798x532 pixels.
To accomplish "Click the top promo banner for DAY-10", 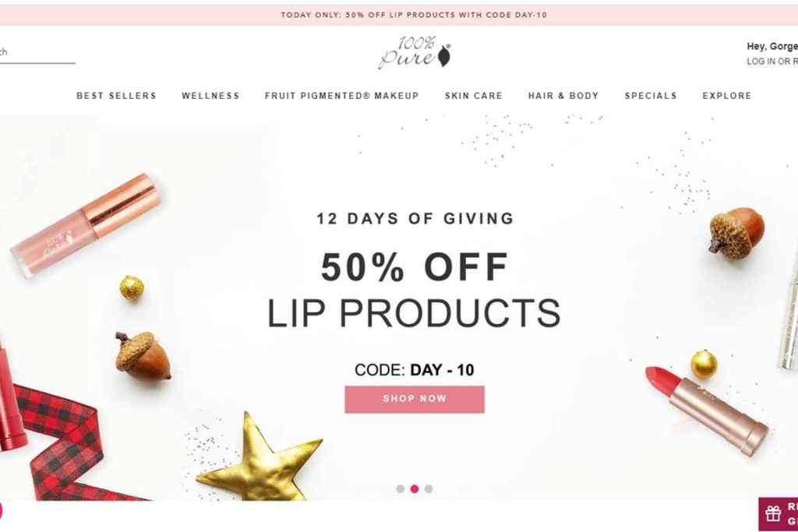I will pyautogui.click(x=414, y=16).
